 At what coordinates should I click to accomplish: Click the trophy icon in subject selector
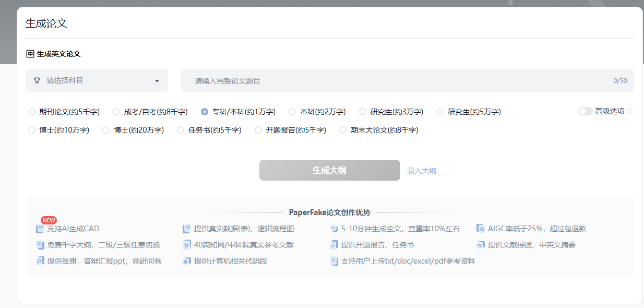click(x=37, y=80)
